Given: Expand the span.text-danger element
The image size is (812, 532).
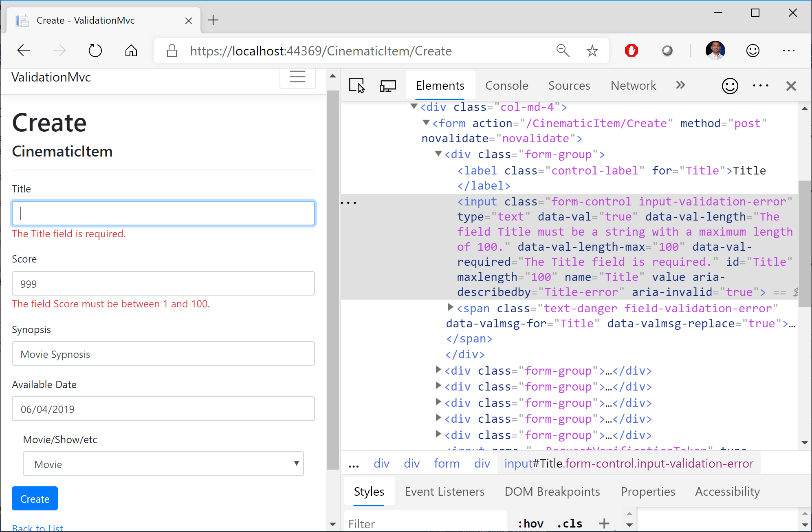Looking at the screenshot, I should click(x=449, y=308).
